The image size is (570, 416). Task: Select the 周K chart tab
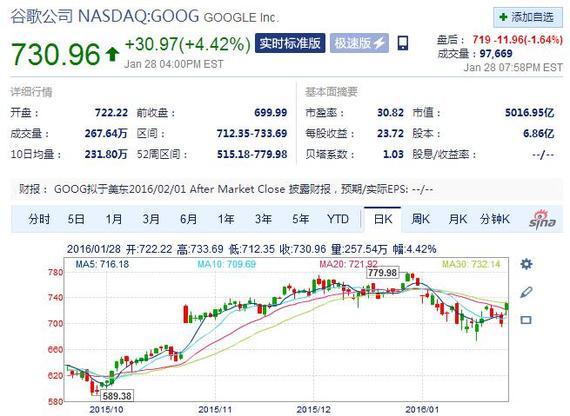click(420, 219)
